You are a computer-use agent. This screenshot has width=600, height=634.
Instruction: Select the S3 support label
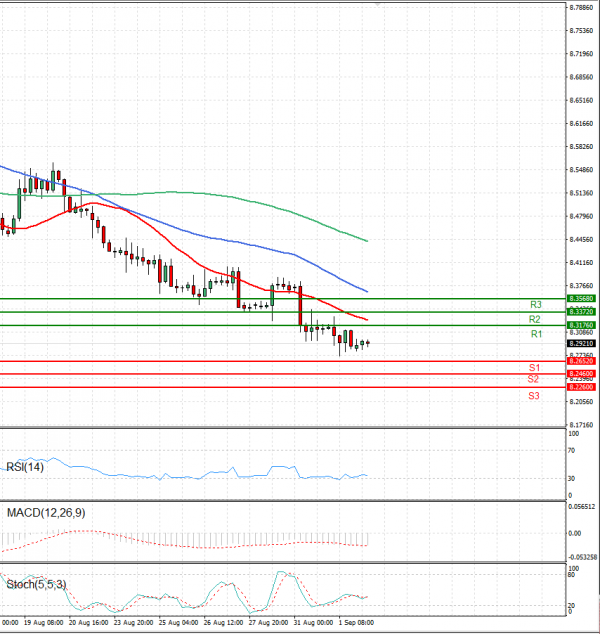pyautogui.click(x=534, y=396)
